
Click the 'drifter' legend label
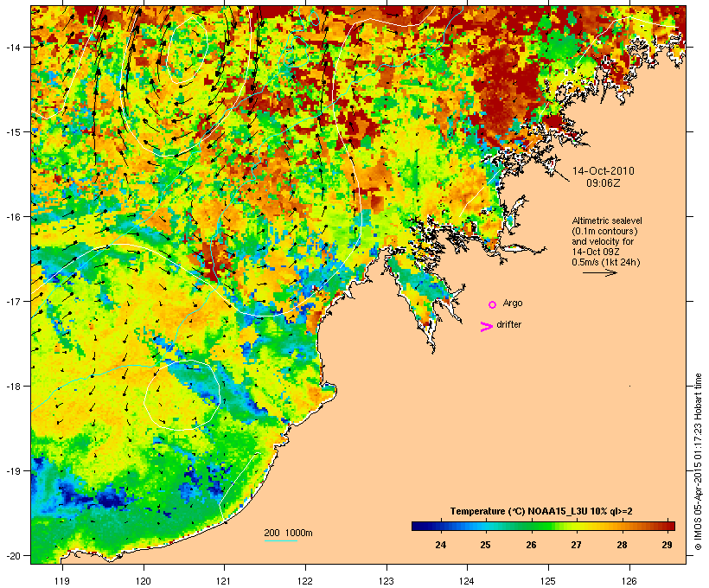pos(508,324)
